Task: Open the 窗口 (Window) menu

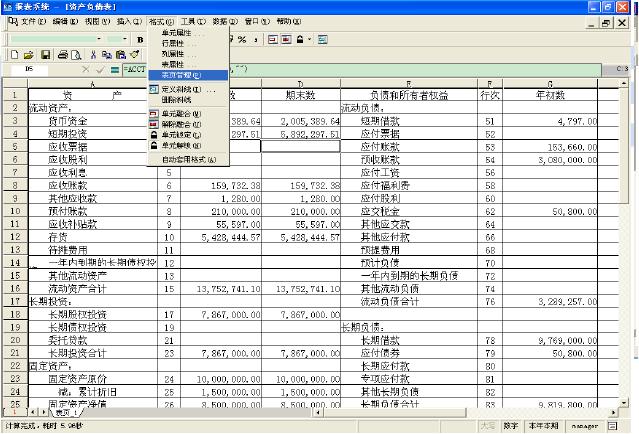Action: pos(257,21)
